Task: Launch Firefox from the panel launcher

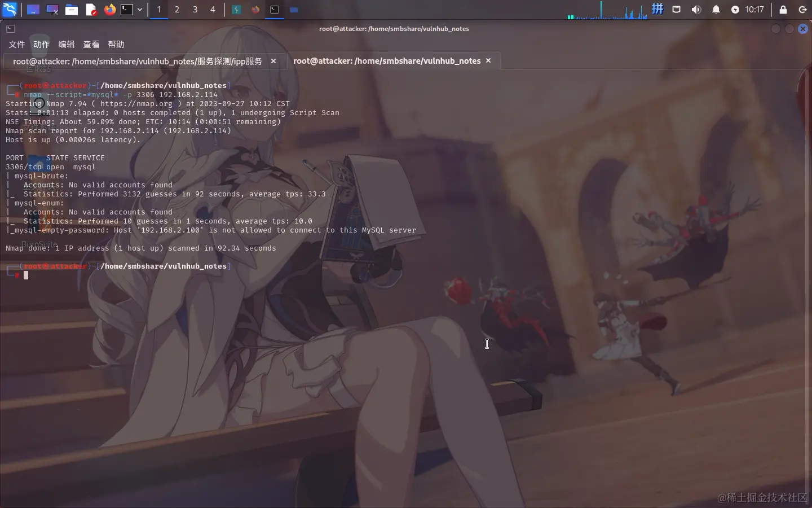Action: pos(110,10)
